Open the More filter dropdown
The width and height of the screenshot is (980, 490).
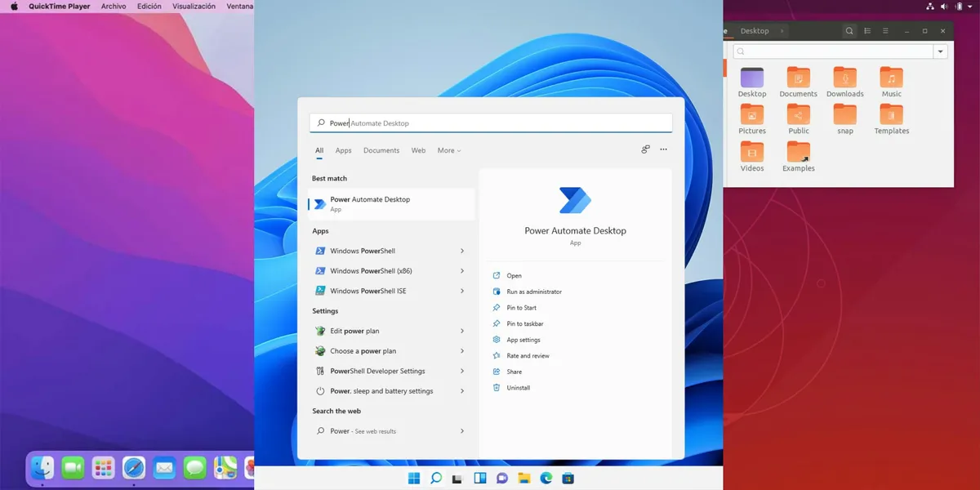coord(449,150)
